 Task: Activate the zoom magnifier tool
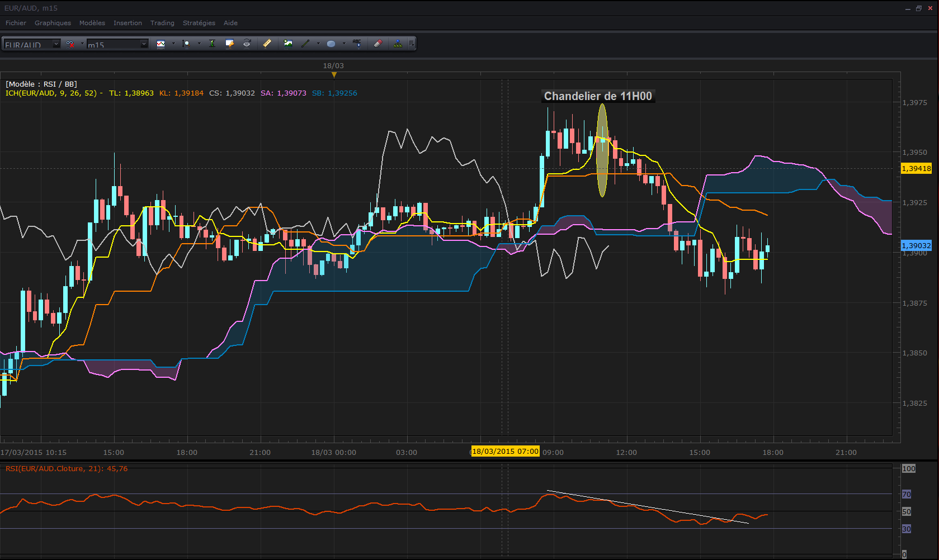tap(187, 44)
